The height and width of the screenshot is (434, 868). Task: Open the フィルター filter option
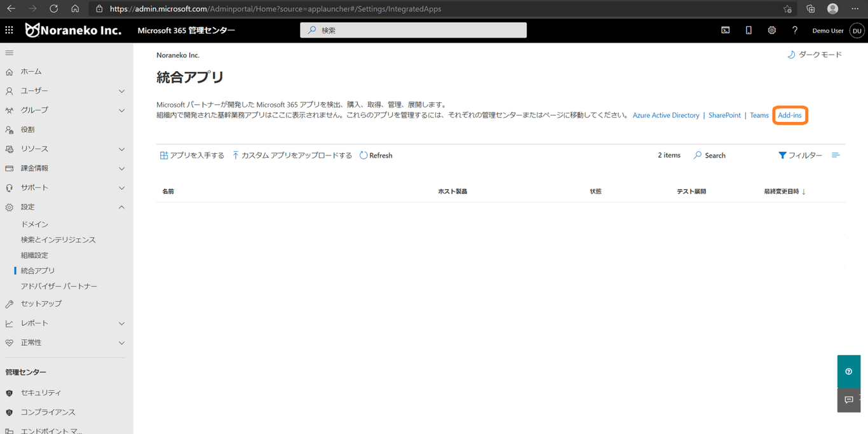point(800,155)
